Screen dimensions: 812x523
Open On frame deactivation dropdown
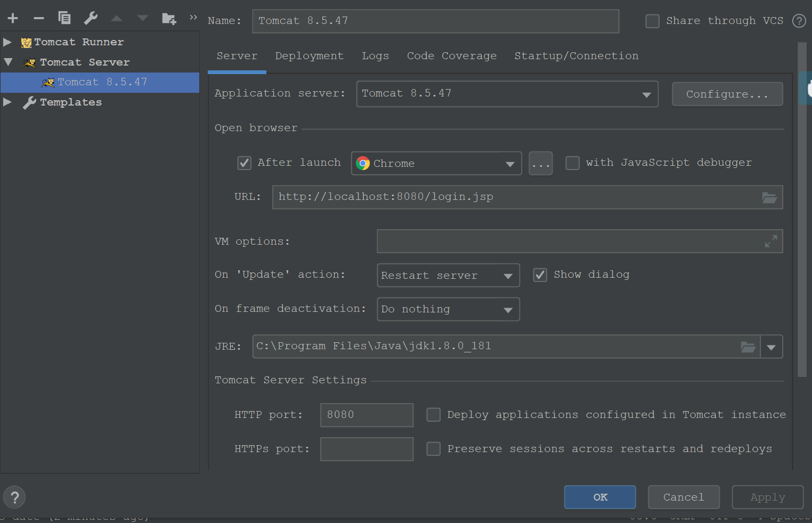[x=448, y=309]
